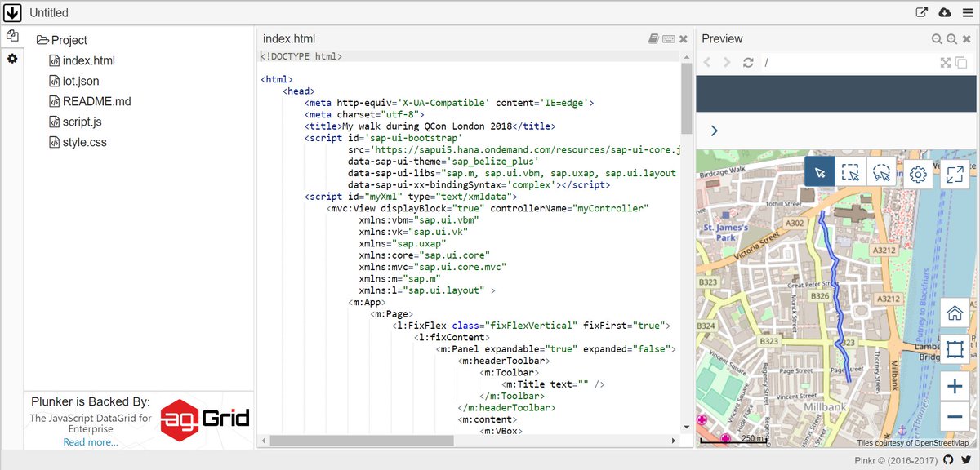The width and height of the screenshot is (980, 470).
Task: Open the GitHub icon in footer
Action: (x=948, y=459)
